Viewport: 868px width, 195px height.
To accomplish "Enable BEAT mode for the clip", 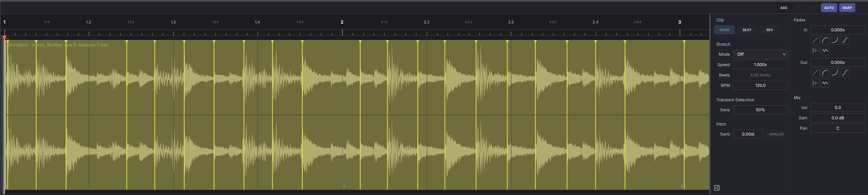I will 747,30.
